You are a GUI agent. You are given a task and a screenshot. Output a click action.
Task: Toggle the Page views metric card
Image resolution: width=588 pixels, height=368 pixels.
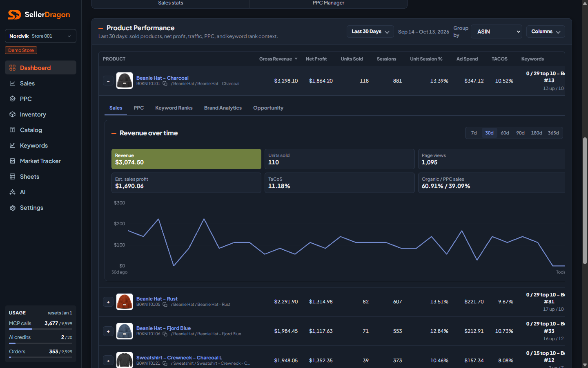click(491, 159)
